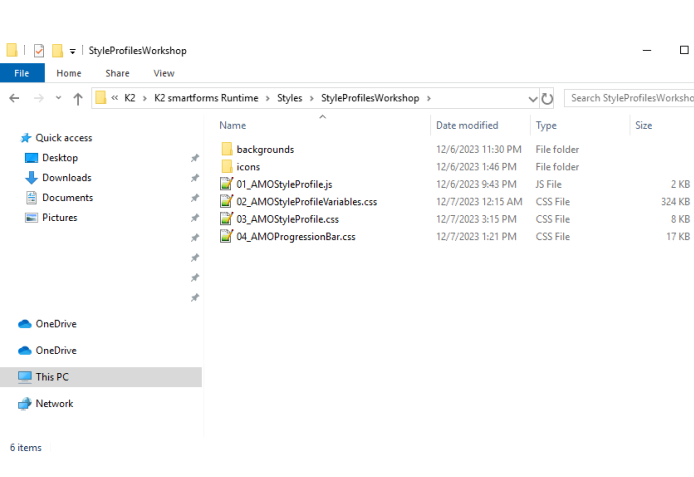Select file name 03_AMOStyleProfile.css

pos(288,219)
